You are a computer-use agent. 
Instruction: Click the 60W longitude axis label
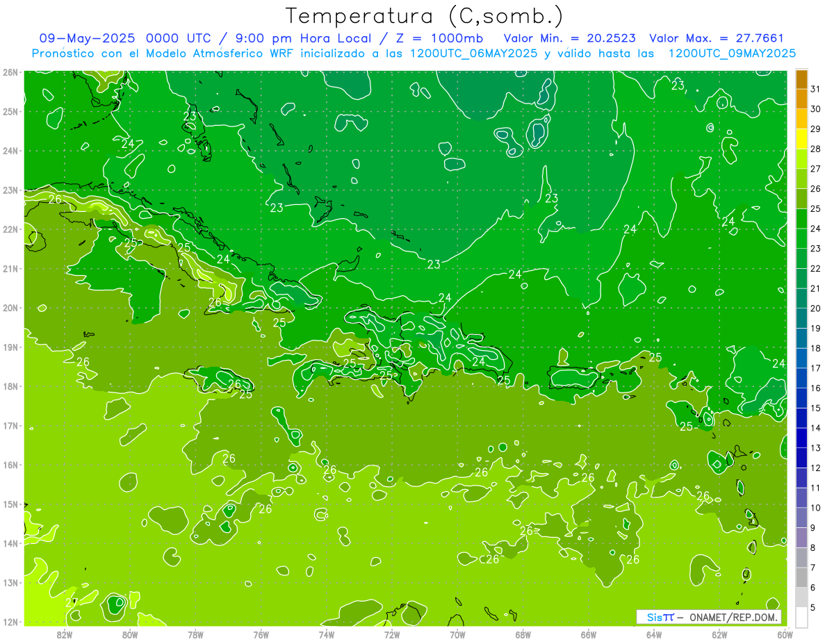785,634
